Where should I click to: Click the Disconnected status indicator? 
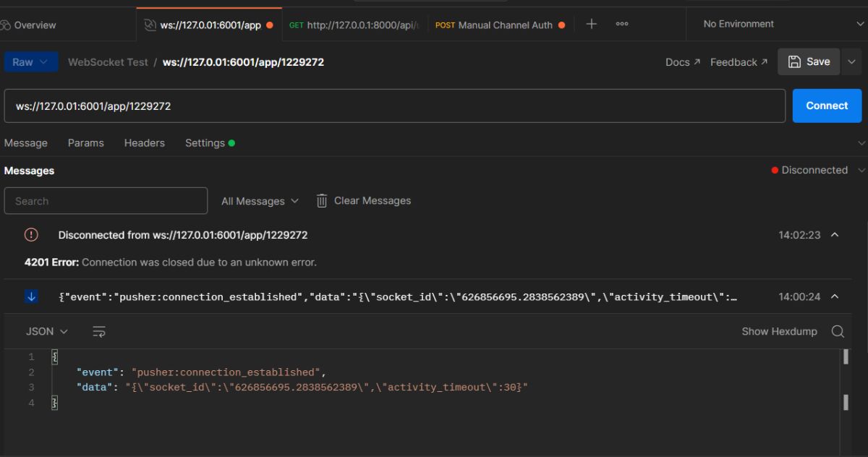(x=809, y=170)
